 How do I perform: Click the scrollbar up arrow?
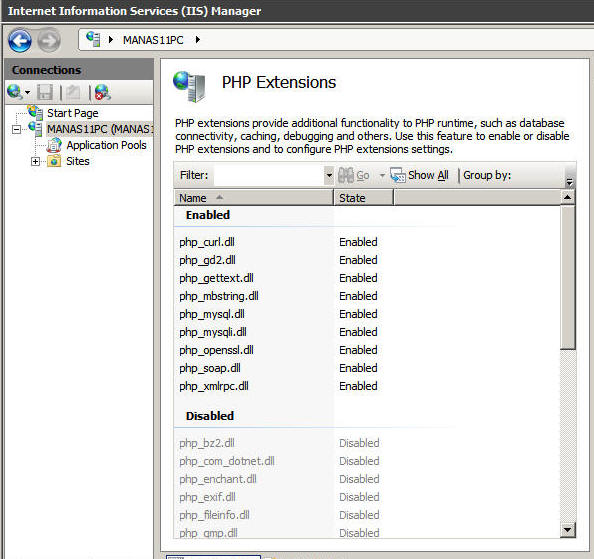tap(567, 197)
